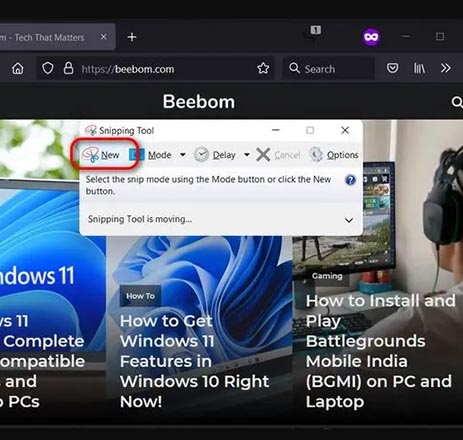Click the site security padlock icon

[x=69, y=68]
